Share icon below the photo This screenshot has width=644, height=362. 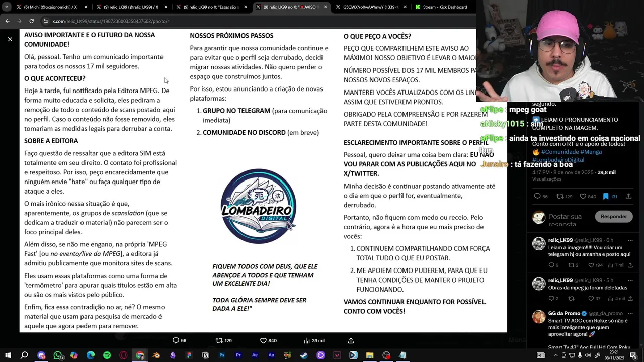tap(351, 340)
